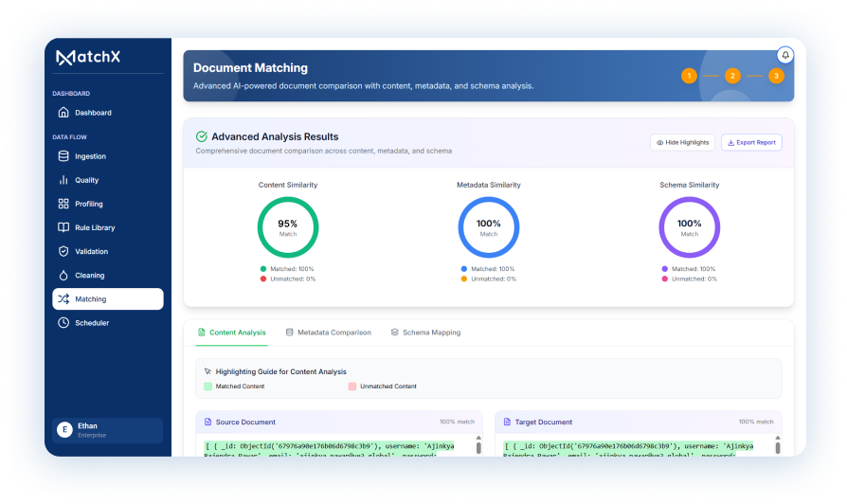The width and height of the screenshot is (847, 504).
Task: Open Validation in the sidebar
Action: click(x=108, y=251)
